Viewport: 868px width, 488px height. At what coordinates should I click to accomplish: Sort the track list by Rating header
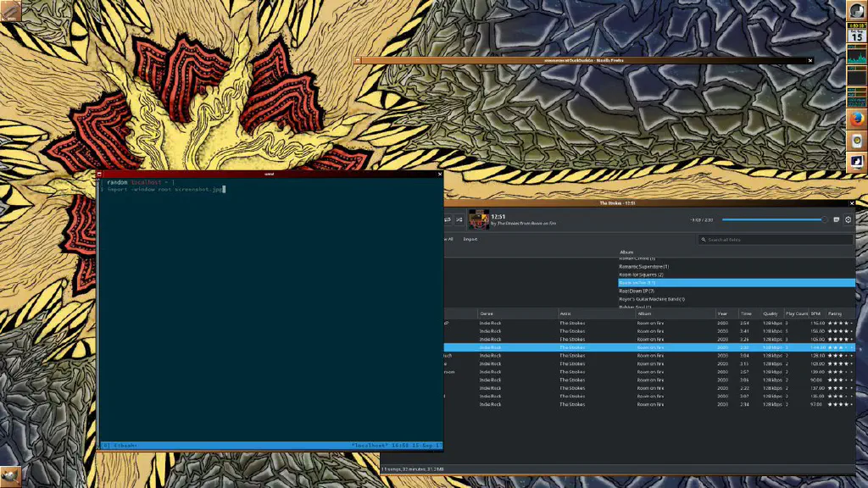(835, 313)
